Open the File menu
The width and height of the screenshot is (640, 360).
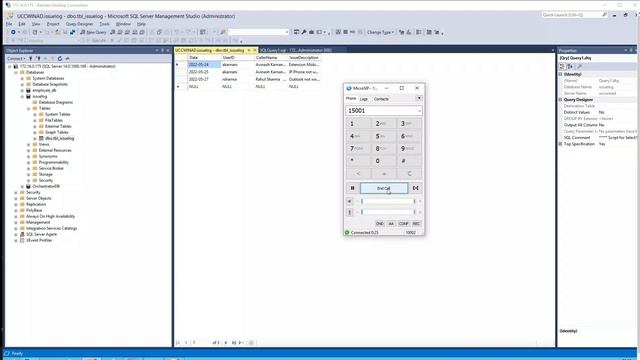9,24
